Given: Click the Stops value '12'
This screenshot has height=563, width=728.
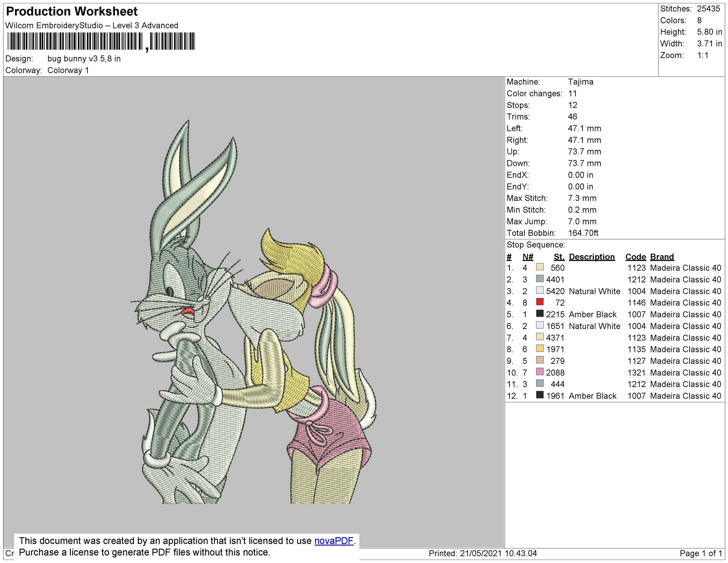Looking at the screenshot, I should [572, 105].
